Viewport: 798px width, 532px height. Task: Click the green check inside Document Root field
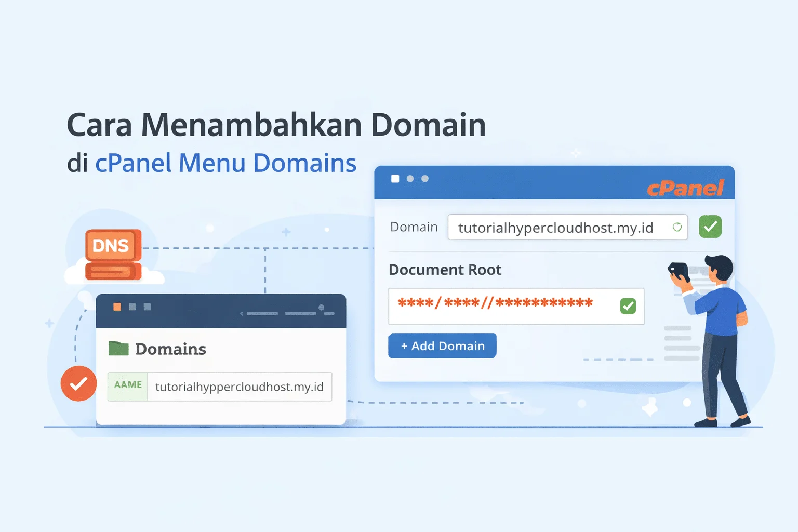[628, 306]
